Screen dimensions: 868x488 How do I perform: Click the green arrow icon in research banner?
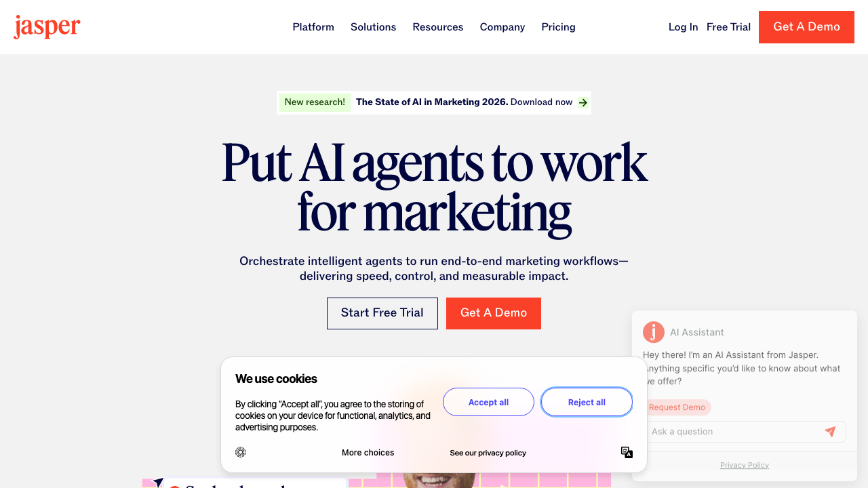(583, 103)
